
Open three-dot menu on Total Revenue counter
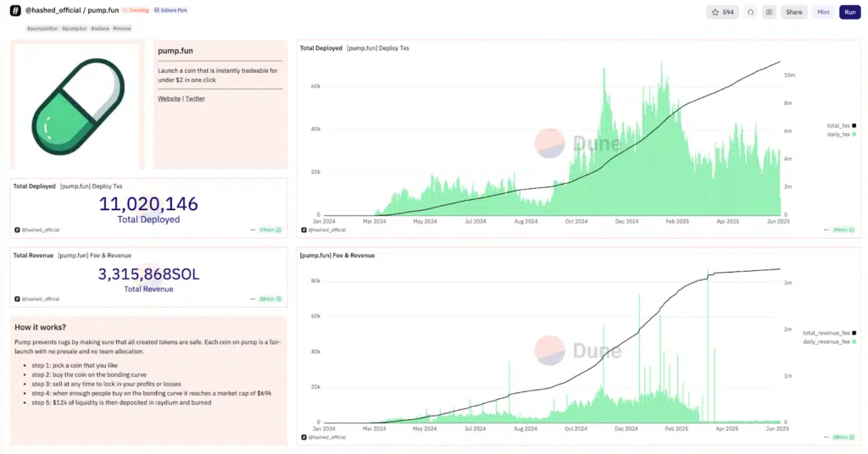[x=253, y=299]
